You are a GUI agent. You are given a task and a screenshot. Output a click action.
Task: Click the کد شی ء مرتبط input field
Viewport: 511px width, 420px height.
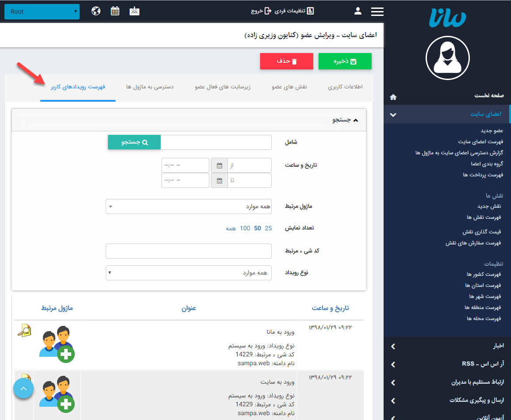click(188, 251)
